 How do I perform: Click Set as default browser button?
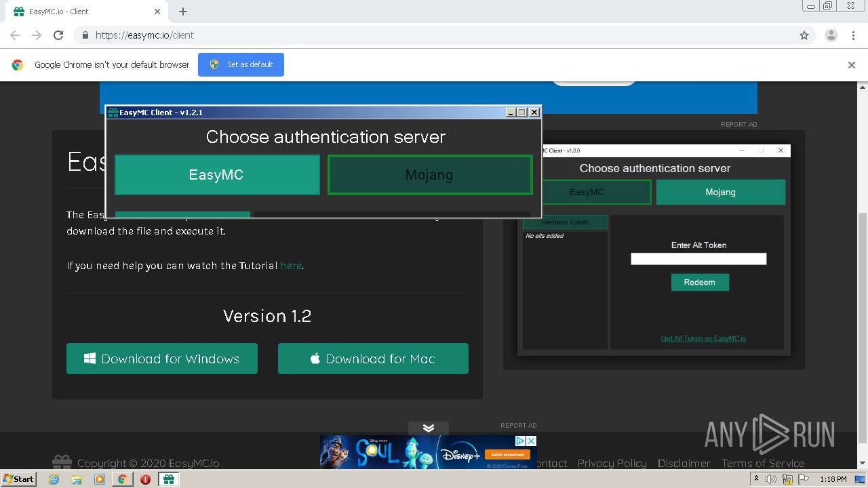tap(241, 64)
